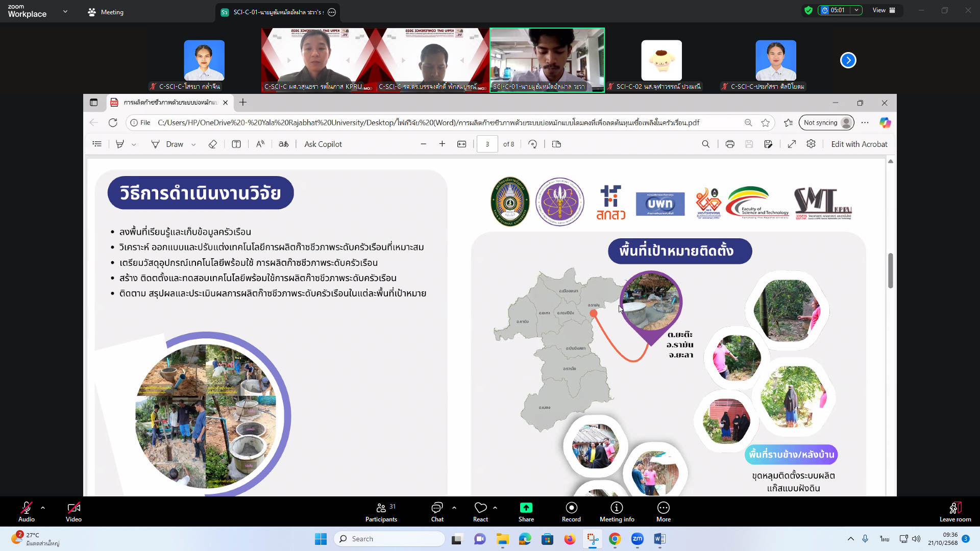Click the Rotate page icon
The image size is (980, 551).
point(532,144)
